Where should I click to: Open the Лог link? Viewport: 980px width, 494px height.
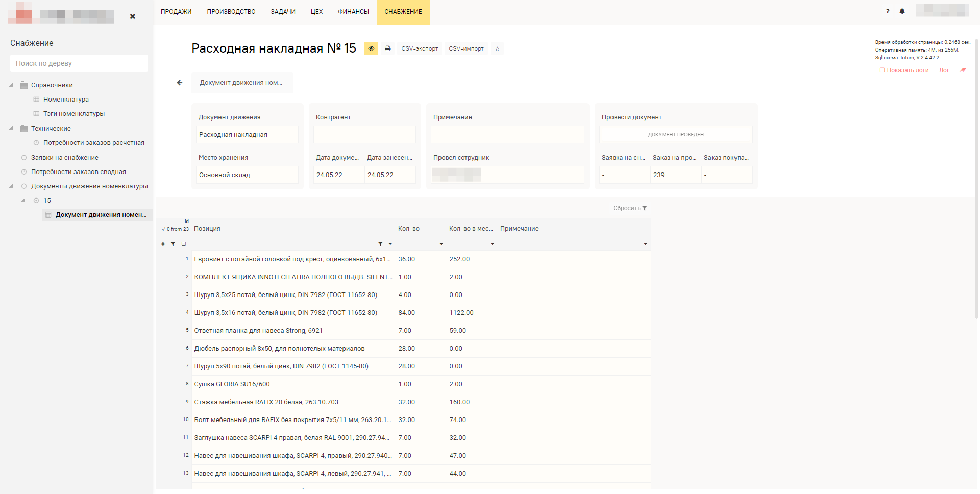(x=944, y=70)
